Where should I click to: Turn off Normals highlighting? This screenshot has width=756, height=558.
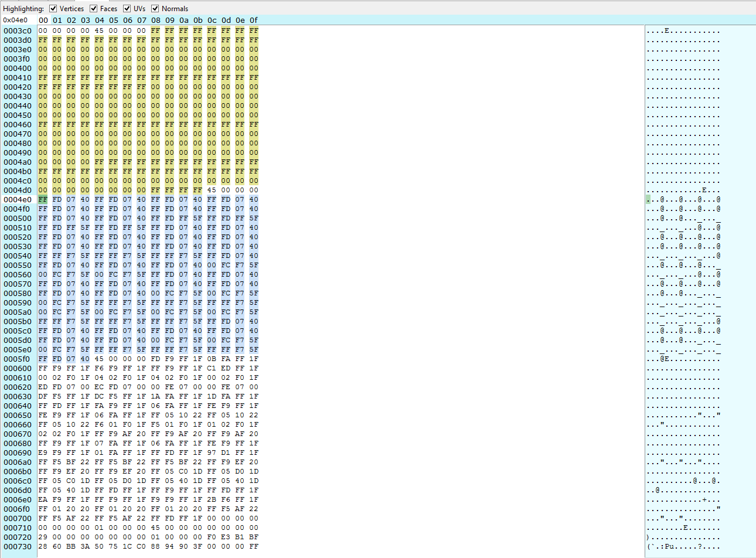coord(155,8)
